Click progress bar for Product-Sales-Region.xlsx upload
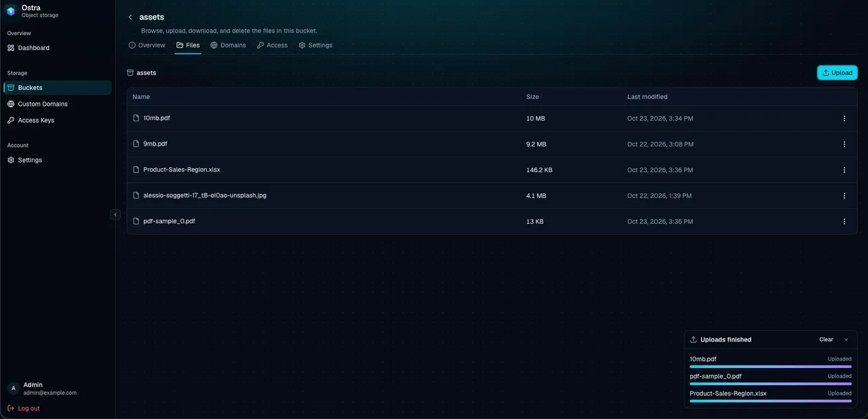The image size is (868, 419). 770,401
